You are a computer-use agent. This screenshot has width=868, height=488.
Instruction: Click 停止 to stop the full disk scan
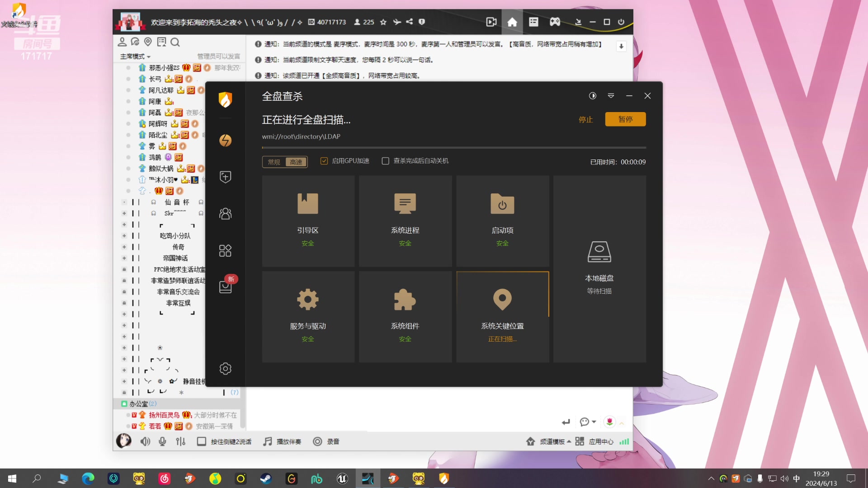pos(585,119)
